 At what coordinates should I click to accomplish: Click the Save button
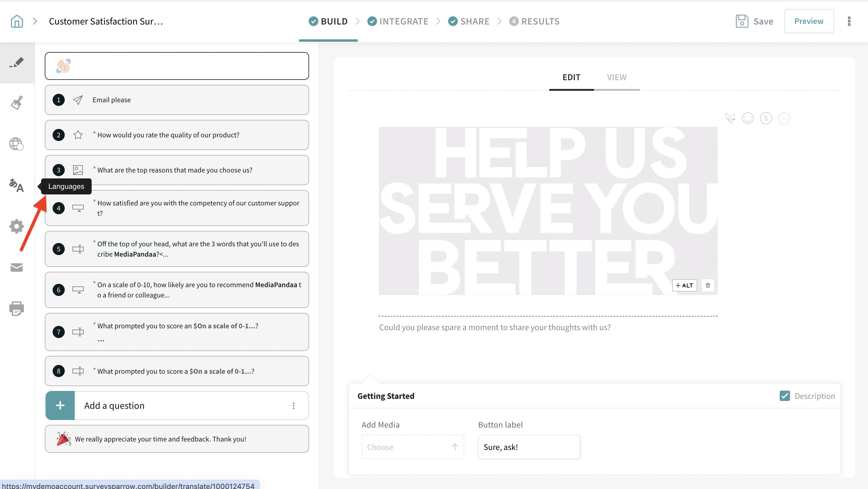pos(754,21)
